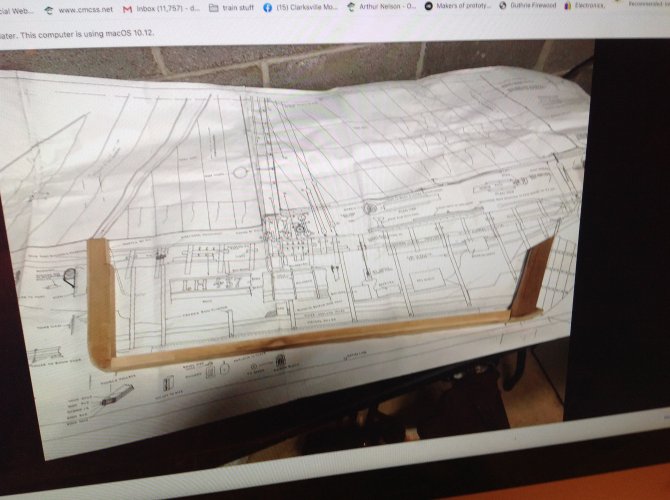Click the Makers of prototy... round favicon

pyautogui.click(x=428, y=6)
